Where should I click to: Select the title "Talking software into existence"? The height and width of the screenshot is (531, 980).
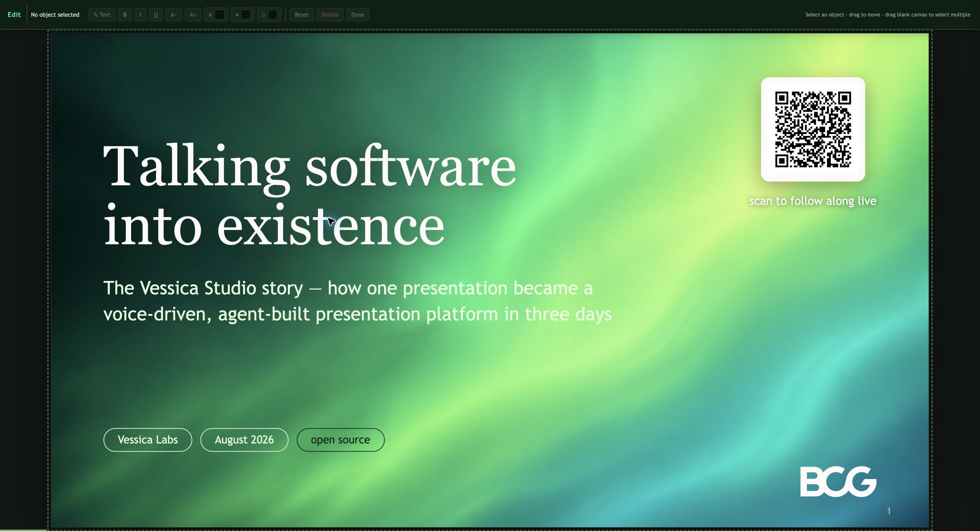[310, 195]
